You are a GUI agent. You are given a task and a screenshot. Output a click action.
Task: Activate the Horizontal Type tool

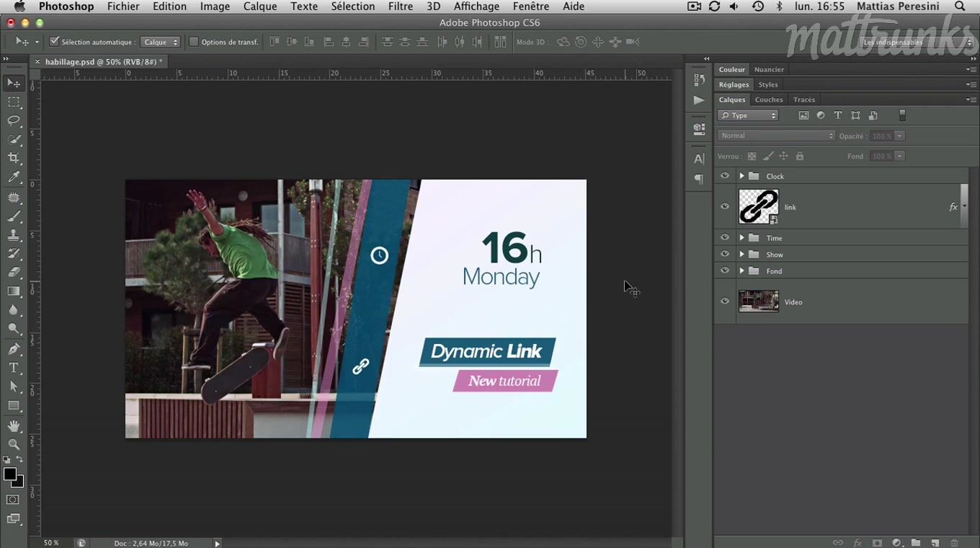coord(14,368)
